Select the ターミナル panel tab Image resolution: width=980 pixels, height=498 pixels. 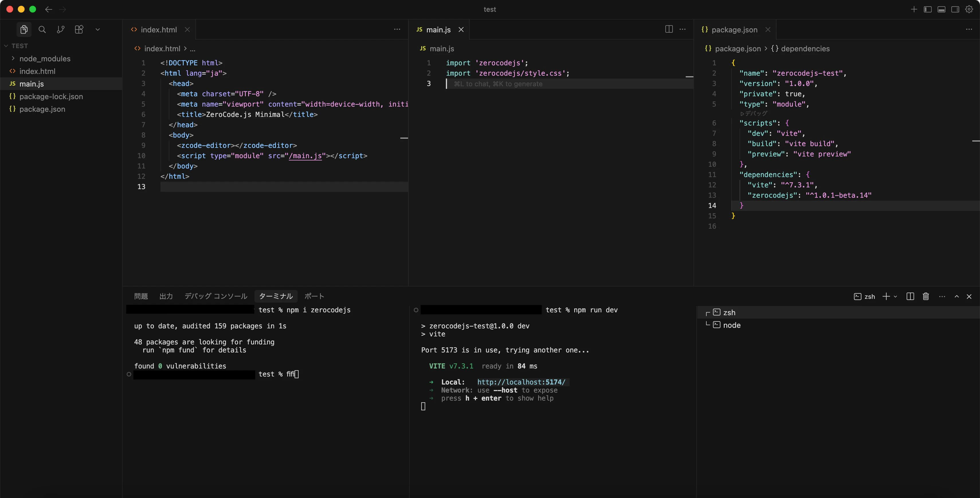click(x=276, y=296)
